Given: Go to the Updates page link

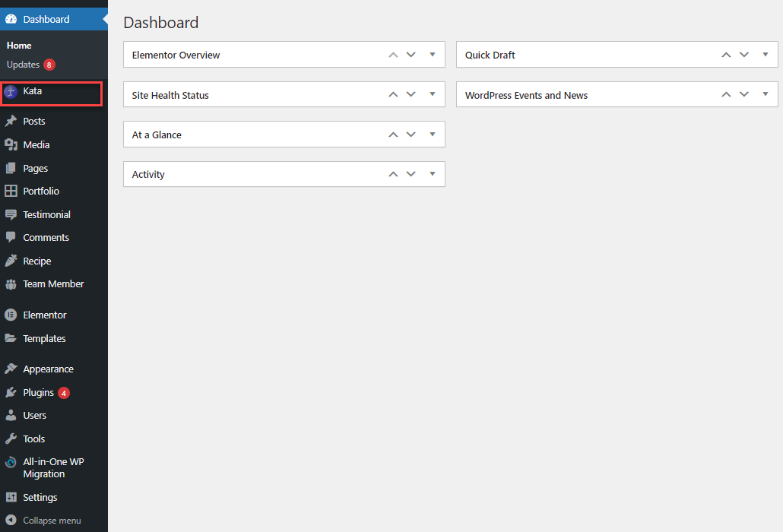Looking at the screenshot, I should click(23, 65).
